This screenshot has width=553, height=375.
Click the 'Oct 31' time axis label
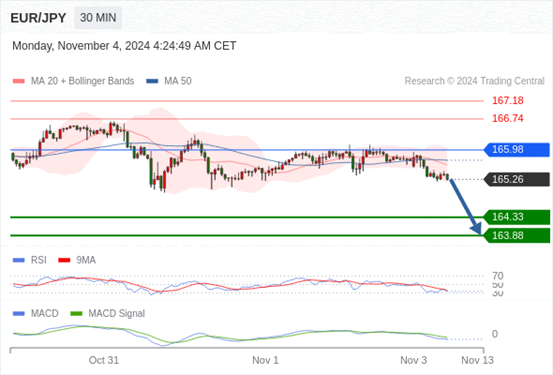point(104,360)
